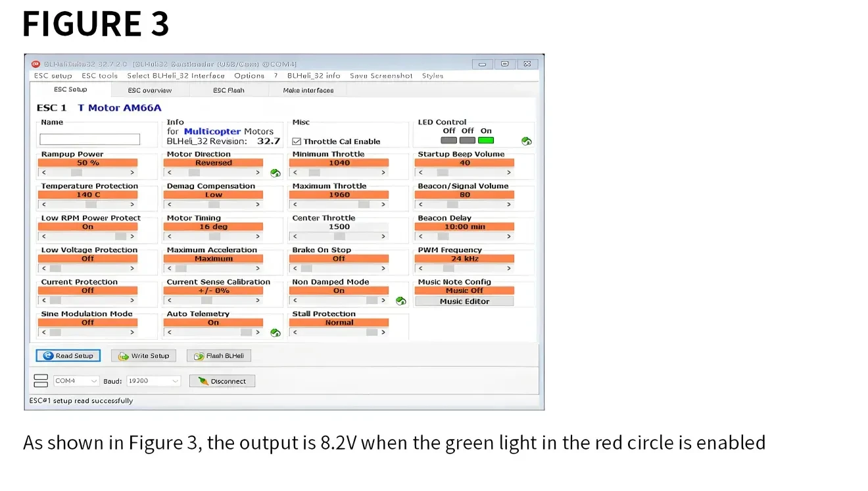Click right arrow of Sine Modulation Mode slider

pyautogui.click(x=132, y=332)
